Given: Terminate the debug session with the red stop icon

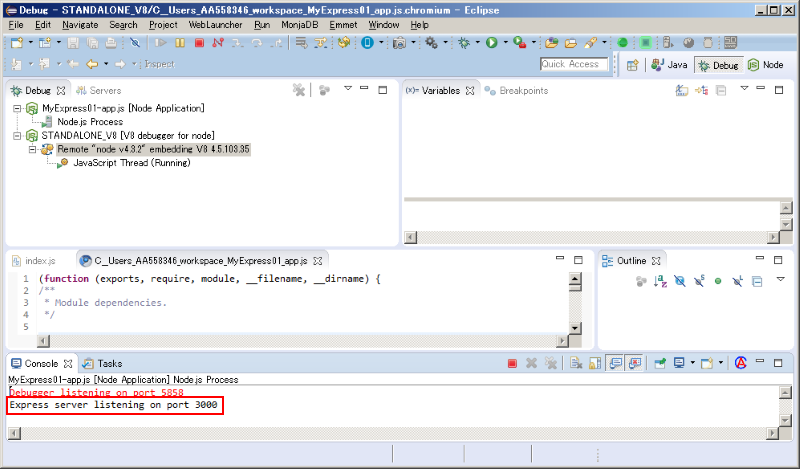Looking at the screenshot, I should 199,43.
